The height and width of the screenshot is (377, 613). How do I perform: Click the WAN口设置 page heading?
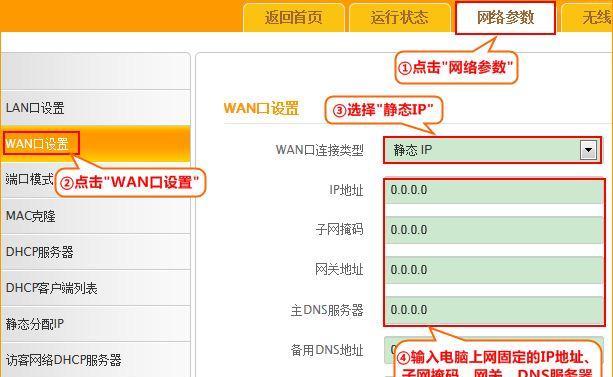(x=261, y=108)
